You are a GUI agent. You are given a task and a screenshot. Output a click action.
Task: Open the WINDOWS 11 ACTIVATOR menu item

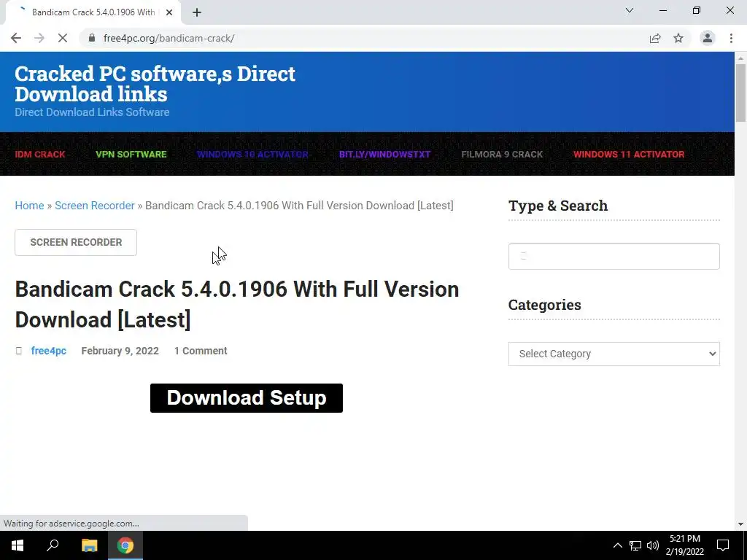tap(629, 155)
